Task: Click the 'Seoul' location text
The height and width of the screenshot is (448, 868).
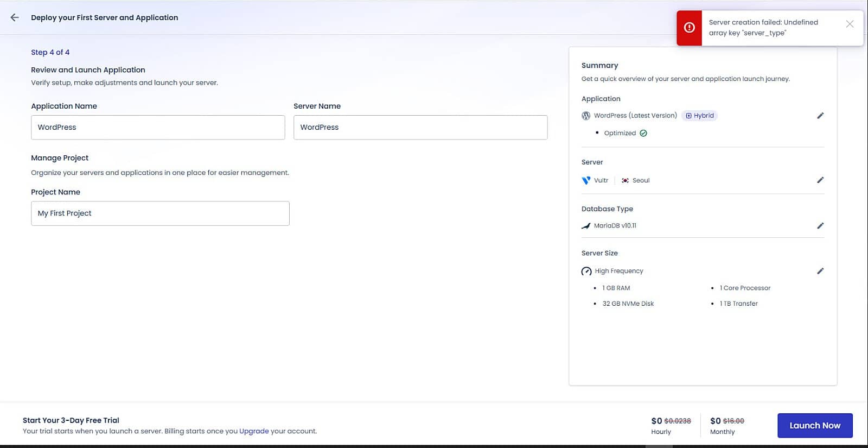Action: click(x=641, y=180)
